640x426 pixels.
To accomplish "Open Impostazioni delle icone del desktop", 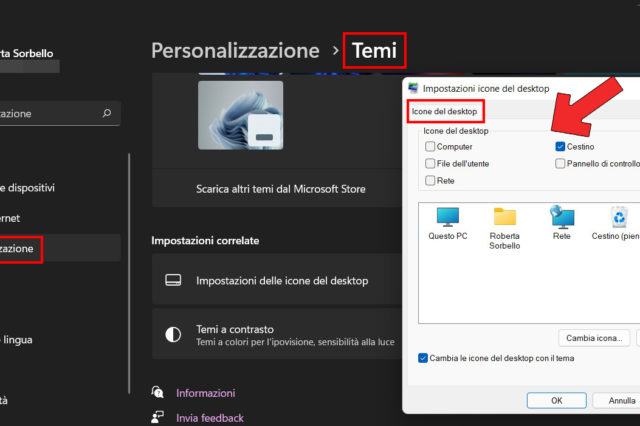I will tap(277, 280).
